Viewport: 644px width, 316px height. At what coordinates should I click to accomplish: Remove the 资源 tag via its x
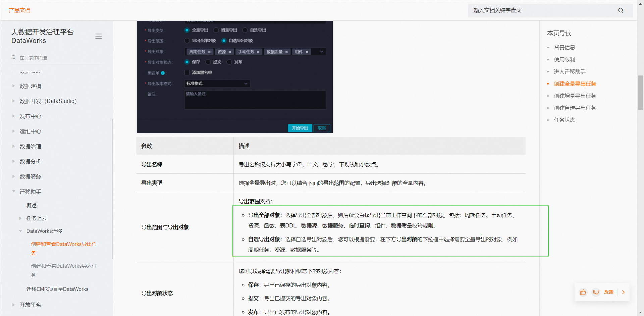[230, 52]
